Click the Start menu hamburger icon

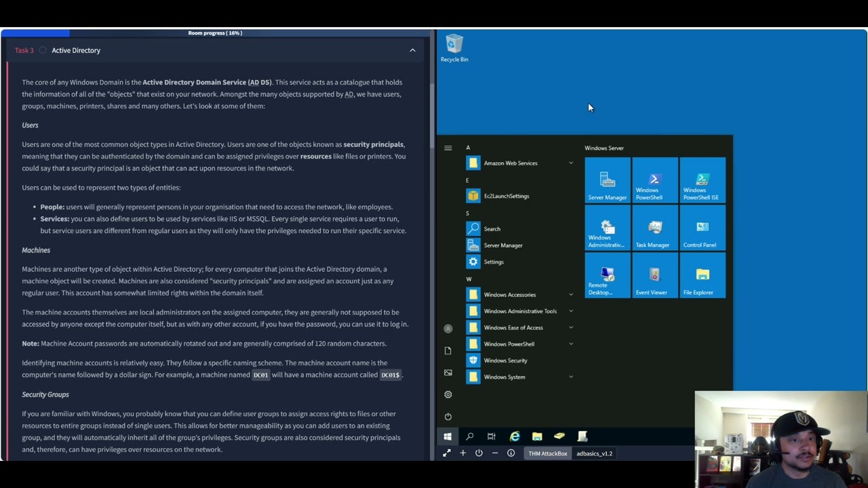[x=448, y=148]
